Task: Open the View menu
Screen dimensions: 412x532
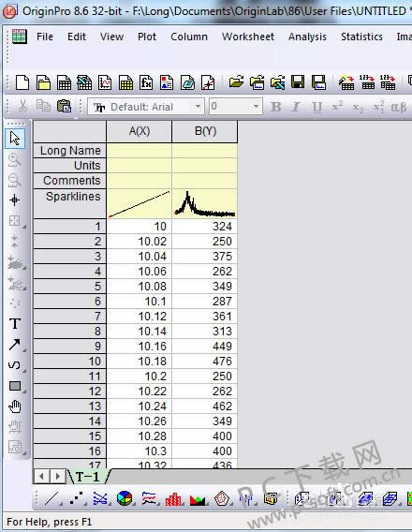Action: pos(112,37)
